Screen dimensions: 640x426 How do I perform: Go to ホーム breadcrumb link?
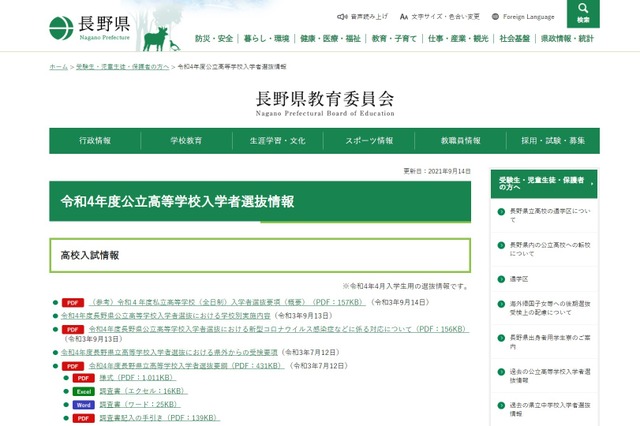coord(58,67)
